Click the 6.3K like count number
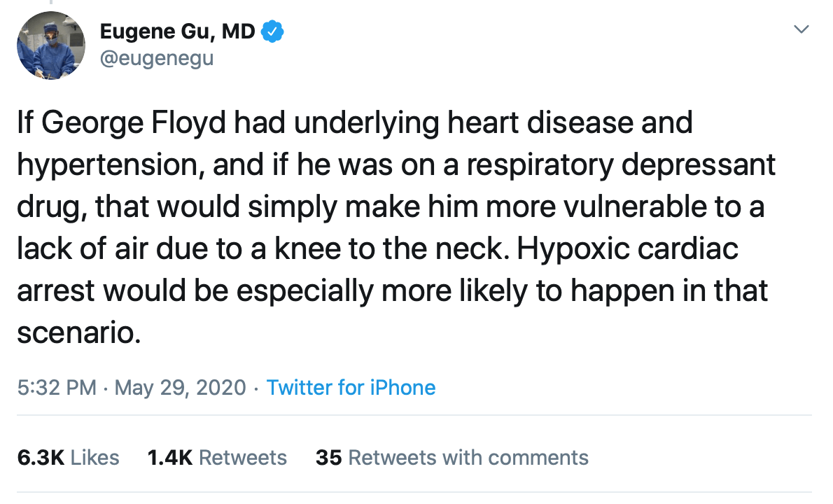This screenshot has height=504, width=833. 41,458
